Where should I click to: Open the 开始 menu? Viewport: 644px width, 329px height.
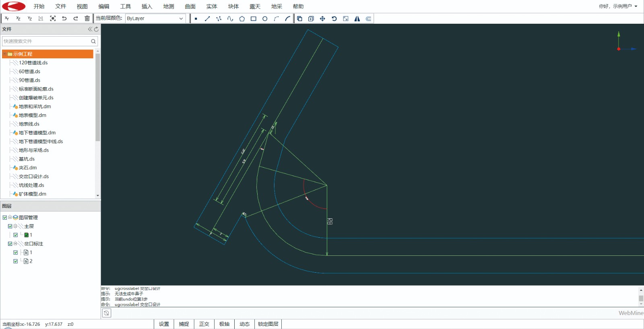[39, 6]
